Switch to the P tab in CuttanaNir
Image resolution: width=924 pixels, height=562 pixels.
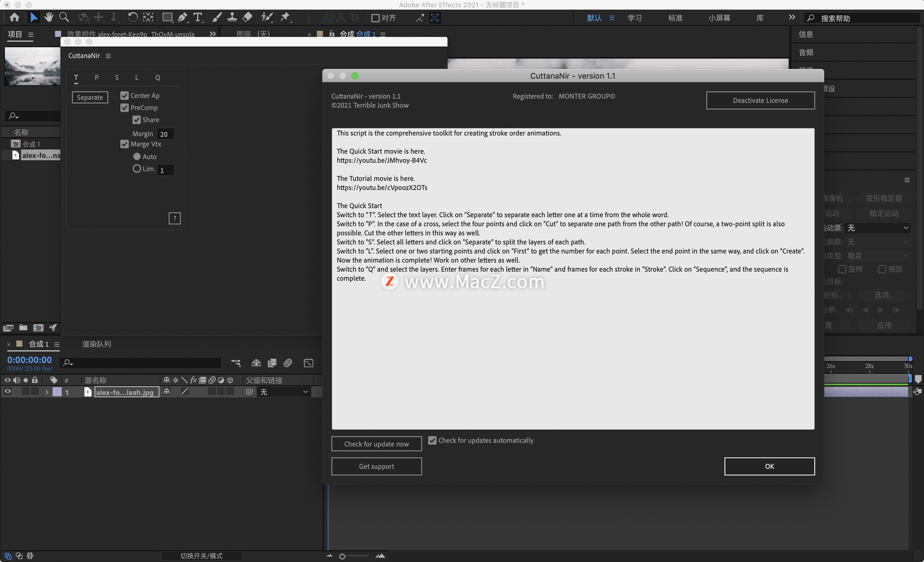96,78
